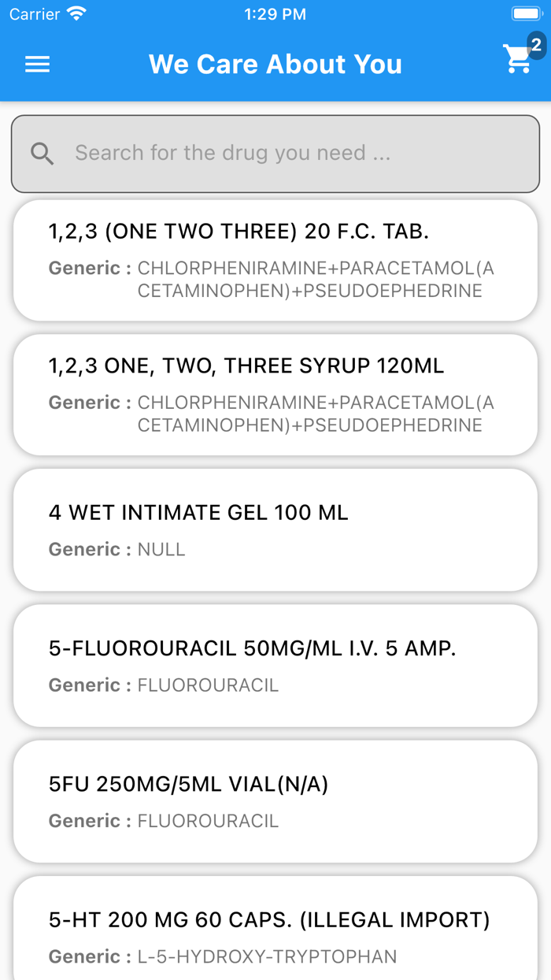Tap the Carrier label in status bar
Viewport: 551px width, 980px height.
35,14
